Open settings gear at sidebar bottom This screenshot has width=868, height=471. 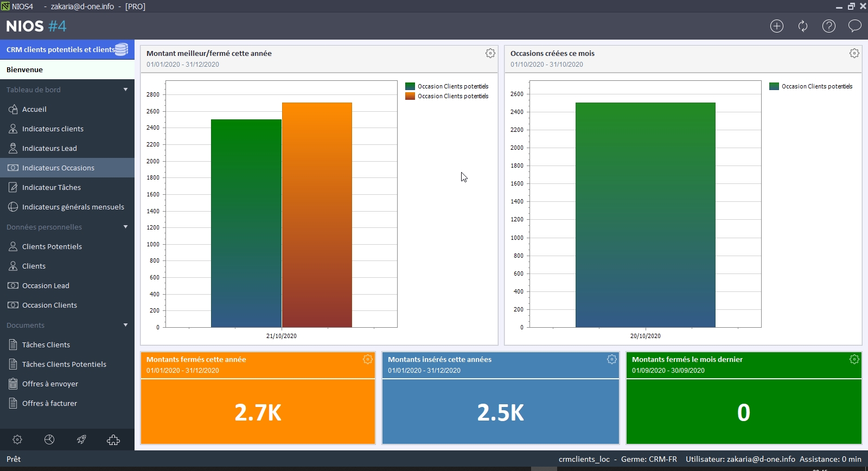click(17, 440)
